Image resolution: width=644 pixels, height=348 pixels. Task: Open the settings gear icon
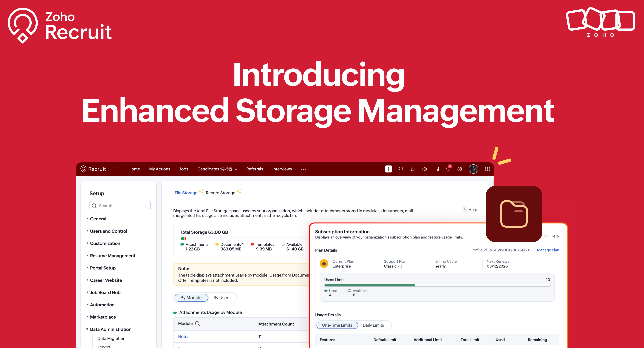click(x=460, y=169)
